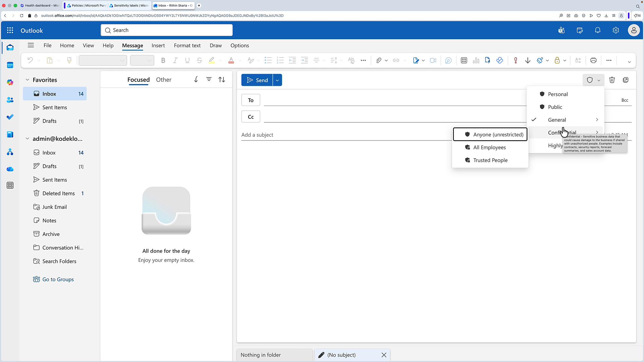
Task: Discard the draft with trash icon
Action: (612, 80)
